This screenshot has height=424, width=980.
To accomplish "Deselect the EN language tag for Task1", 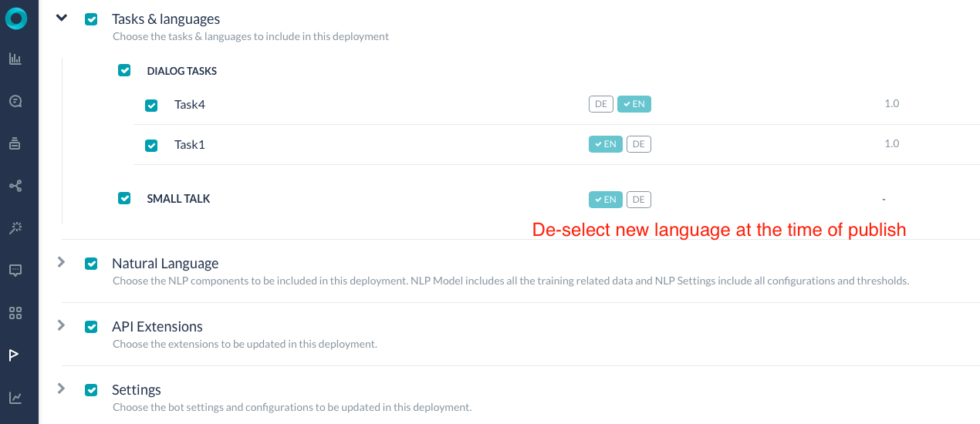I will pos(606,144).
